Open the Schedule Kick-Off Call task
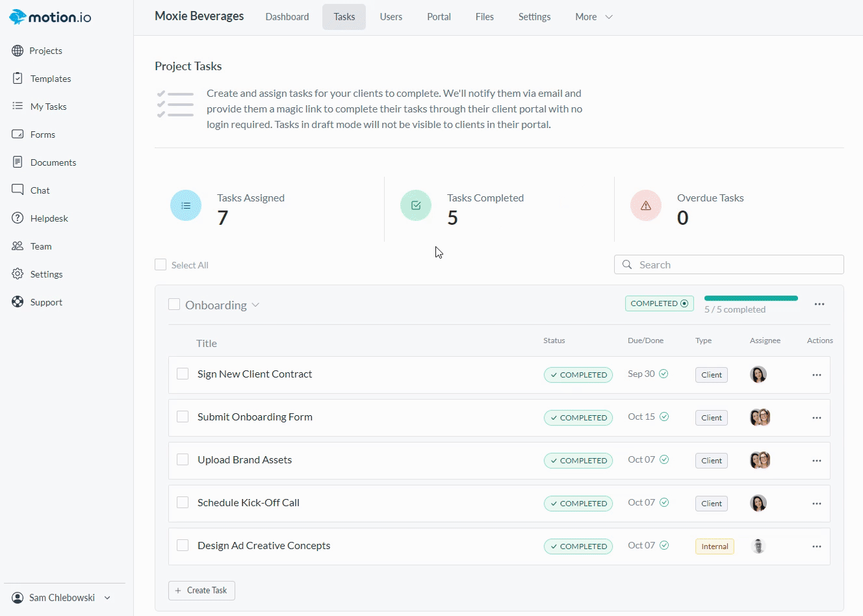Screen dimensions: 863x616 pyautogui.click(x=248, y=502)
